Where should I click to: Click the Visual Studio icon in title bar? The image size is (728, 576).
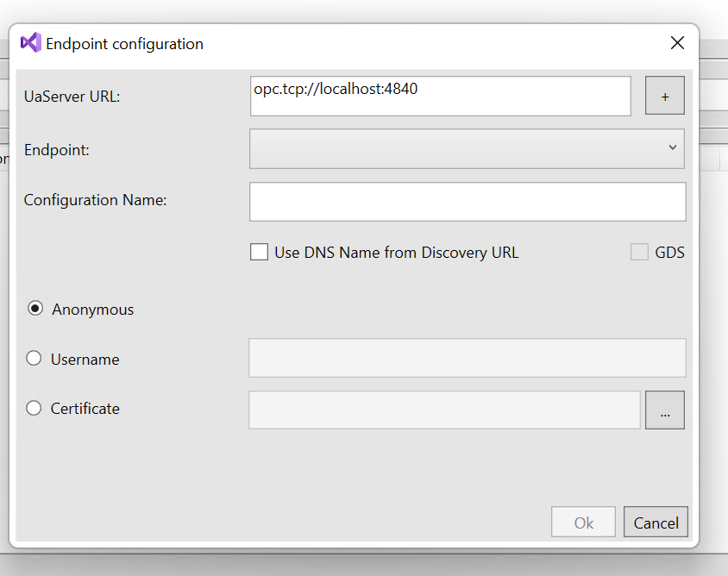point(31,43)
